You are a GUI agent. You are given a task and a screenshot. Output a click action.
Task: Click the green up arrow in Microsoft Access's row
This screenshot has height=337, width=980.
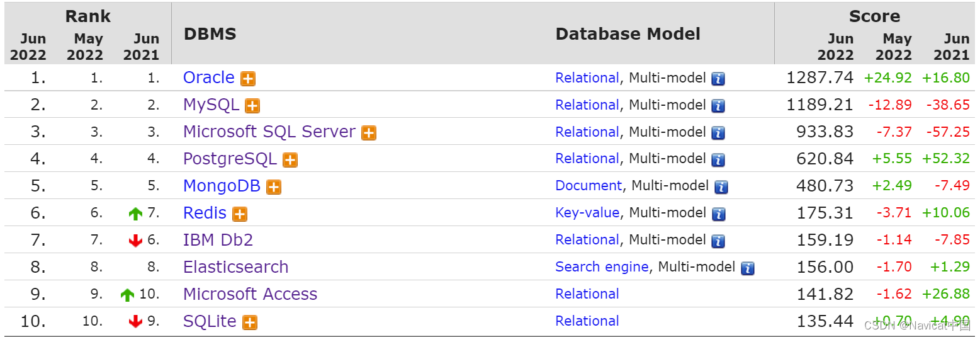point(128,295)
